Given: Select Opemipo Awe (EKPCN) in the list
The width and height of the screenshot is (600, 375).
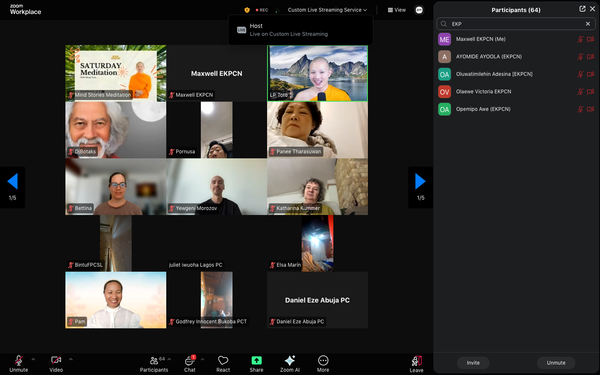Looking at the screenshot, I should coord(516,109).
